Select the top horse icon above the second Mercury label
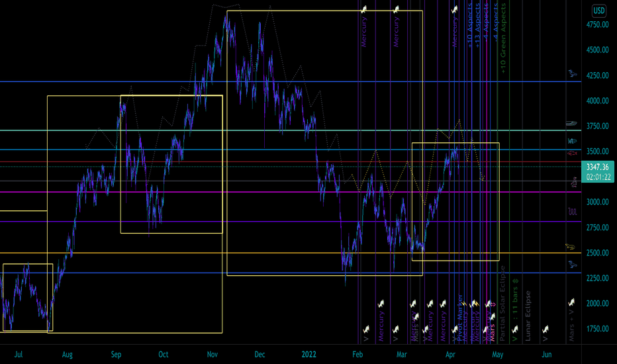Screen dimensions: 617x364 pos(397,9)
